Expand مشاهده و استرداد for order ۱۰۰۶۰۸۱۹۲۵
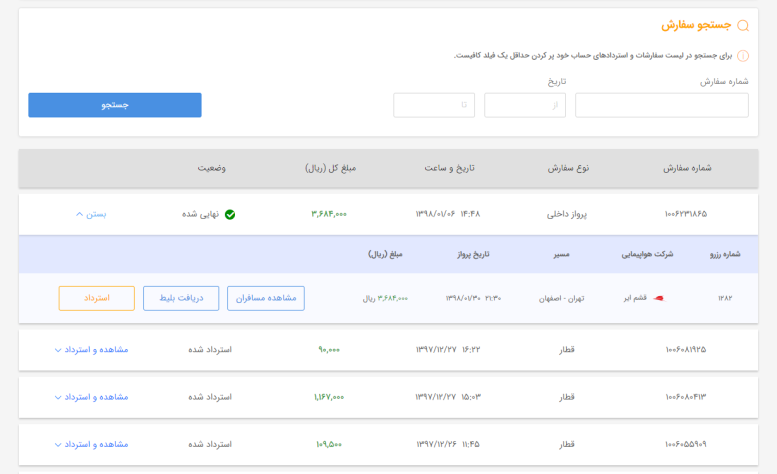Image resolution: width=777 pixels, height=474 pixels. coord(91,350)
